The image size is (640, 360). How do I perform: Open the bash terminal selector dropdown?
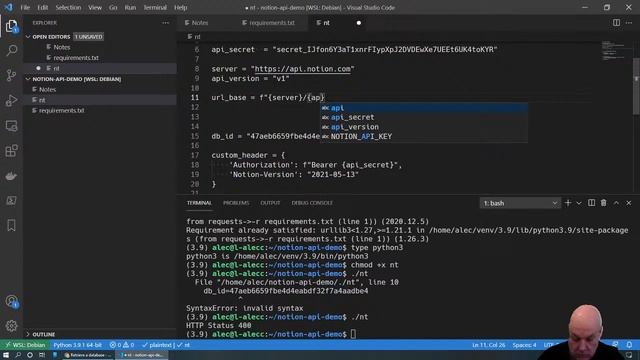[x=520, y=203]
